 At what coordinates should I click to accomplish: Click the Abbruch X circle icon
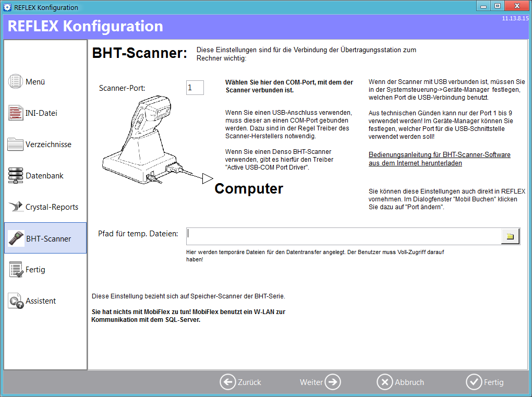tap(385, 382)
